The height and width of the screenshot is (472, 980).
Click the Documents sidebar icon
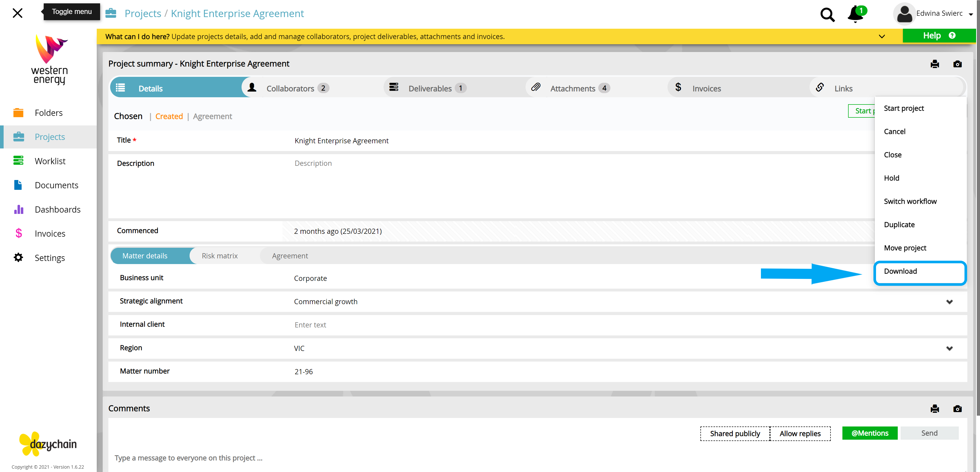click(x=18, y=185)
